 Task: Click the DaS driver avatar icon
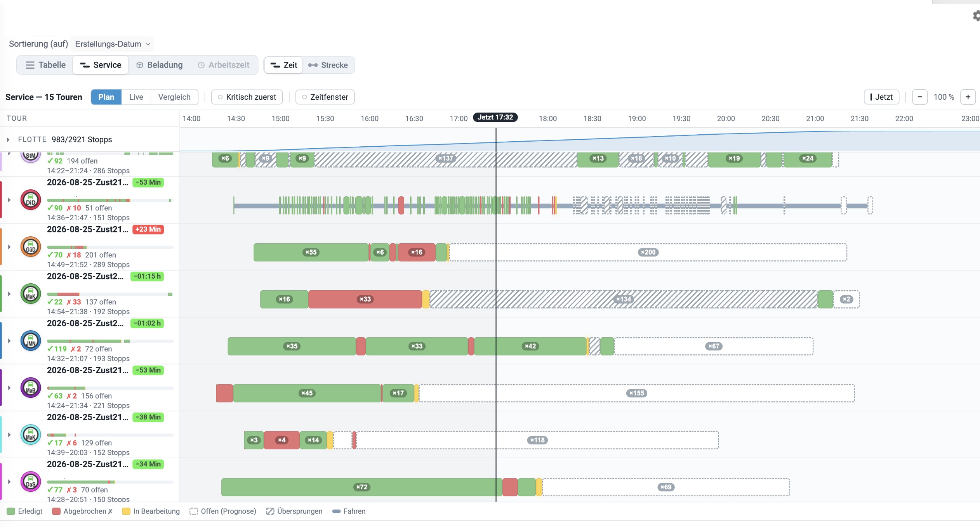[x=31, y=482]
